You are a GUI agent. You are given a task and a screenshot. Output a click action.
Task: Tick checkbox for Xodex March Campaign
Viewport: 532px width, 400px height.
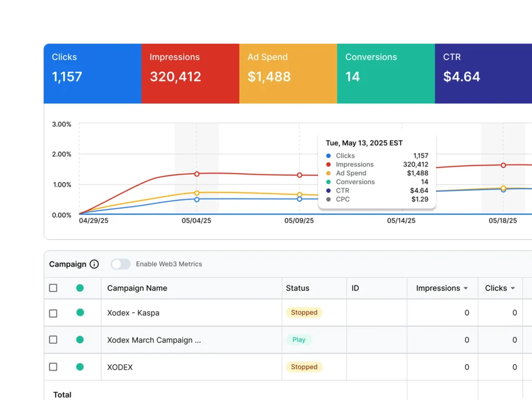pyautogui.click(x=53, y=340)
